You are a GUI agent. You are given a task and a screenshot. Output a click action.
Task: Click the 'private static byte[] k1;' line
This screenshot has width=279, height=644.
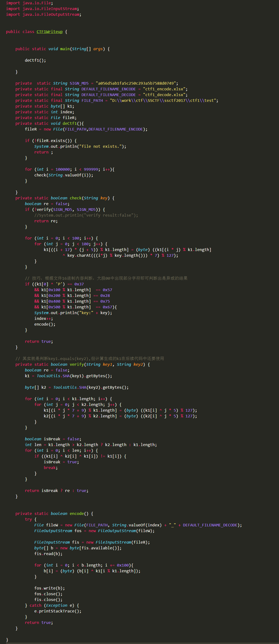45,106
